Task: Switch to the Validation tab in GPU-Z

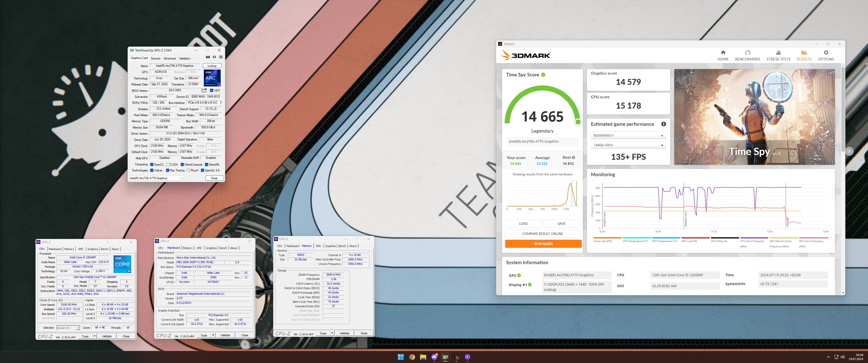Action: [x=184, y=58]
